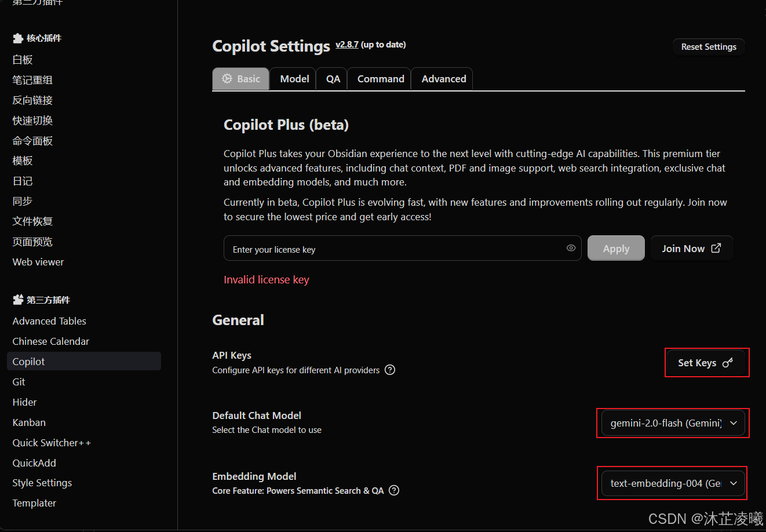Select Copilot in the plugin list
The width and height of the screenshot is (766, 532).
coord(84,362)
